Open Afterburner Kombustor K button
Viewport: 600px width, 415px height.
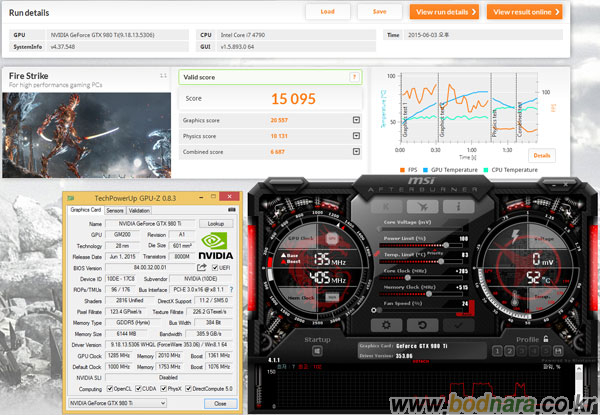coord(386,207)
